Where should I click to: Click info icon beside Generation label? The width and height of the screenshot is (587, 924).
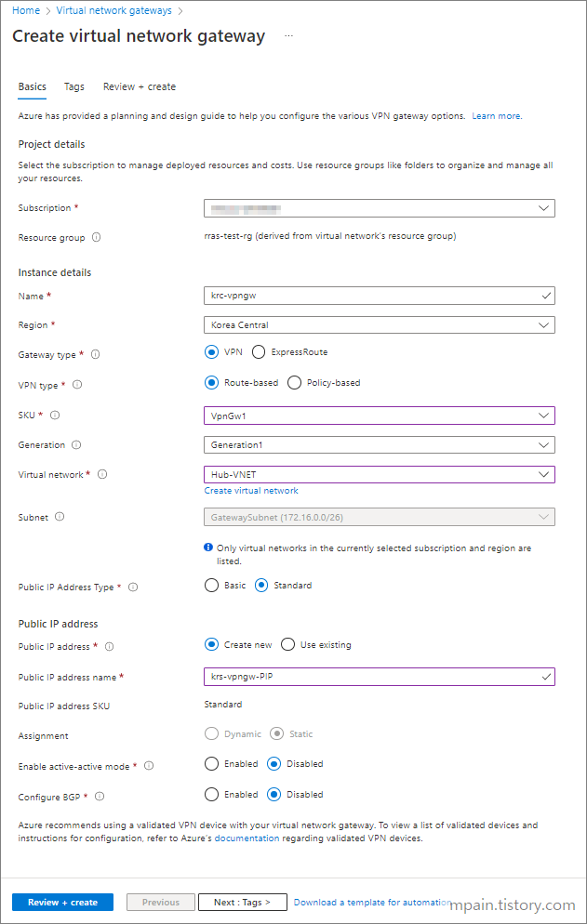click(x=76, y=445)
